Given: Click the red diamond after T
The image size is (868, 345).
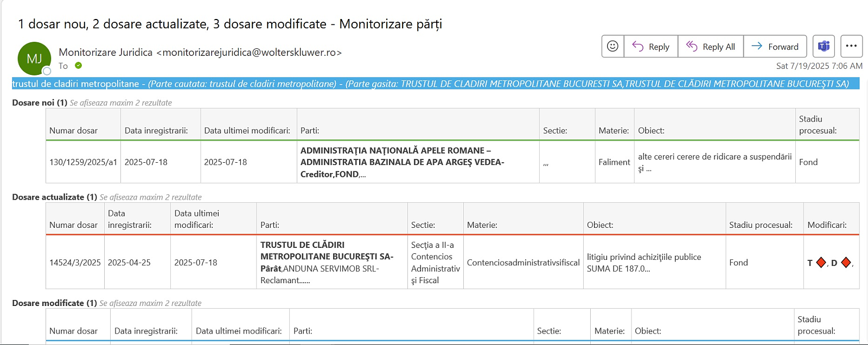Looking at the screenshot, I should tap(821, 263).
